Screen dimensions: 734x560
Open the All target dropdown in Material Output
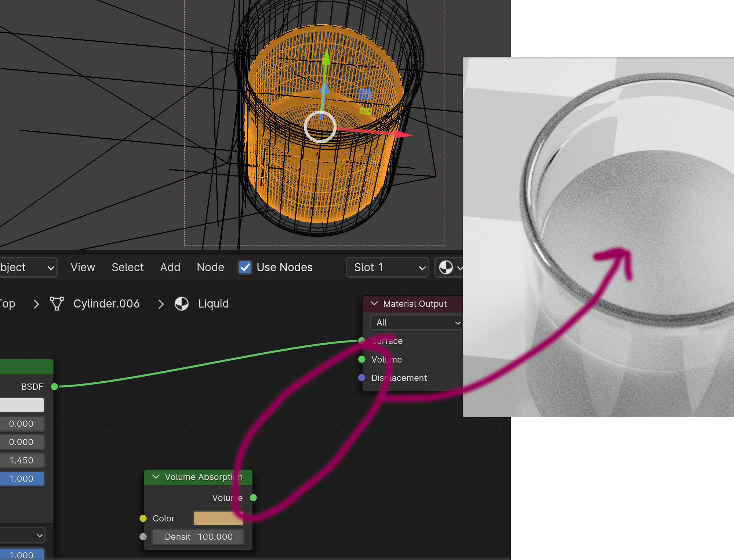click(x=416, y=323)
